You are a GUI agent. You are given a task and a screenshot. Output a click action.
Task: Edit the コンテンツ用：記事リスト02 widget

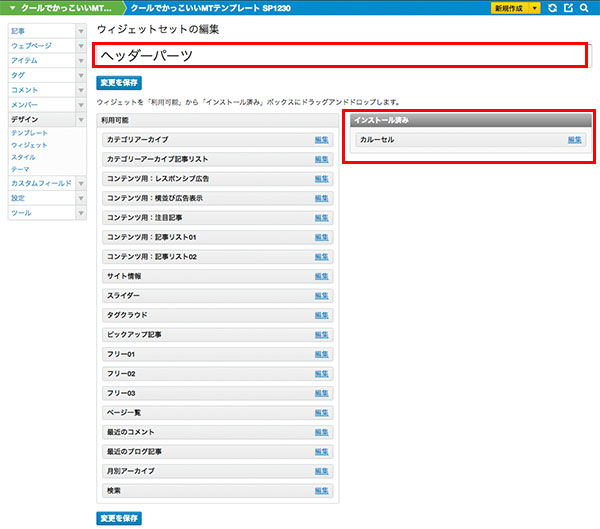click(x=321, y=257)
